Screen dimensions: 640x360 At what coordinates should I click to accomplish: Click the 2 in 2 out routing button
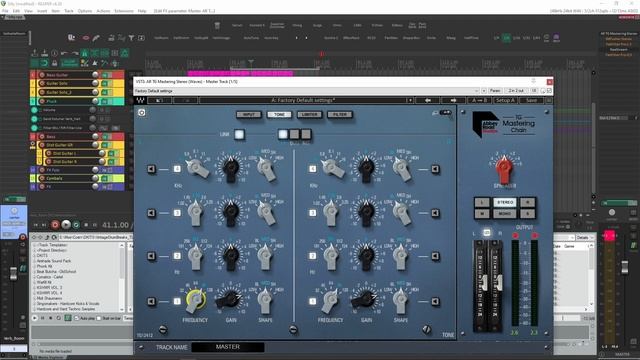pos(516,91)
